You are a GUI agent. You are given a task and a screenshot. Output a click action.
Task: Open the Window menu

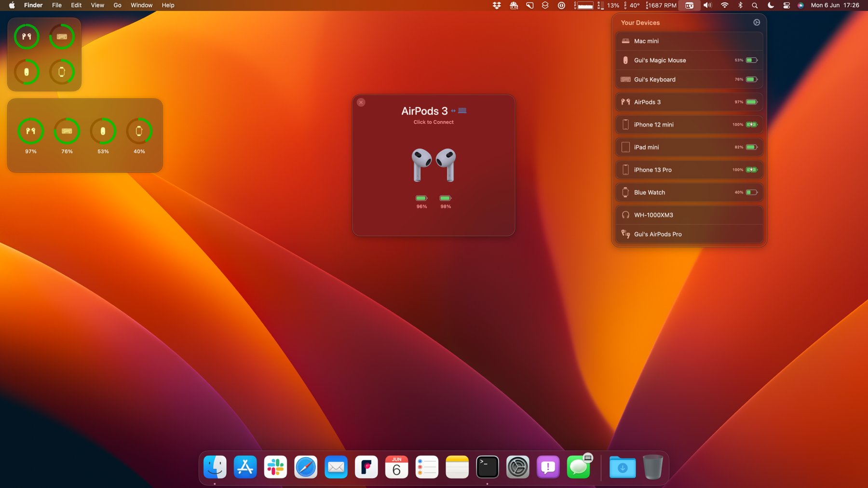142,5
